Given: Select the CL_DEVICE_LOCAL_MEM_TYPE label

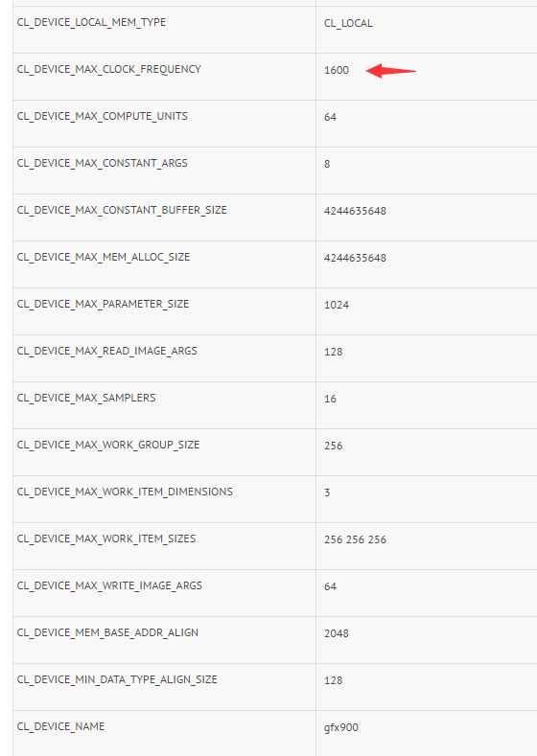Looking at the screenshot, I should pos(91,23).
